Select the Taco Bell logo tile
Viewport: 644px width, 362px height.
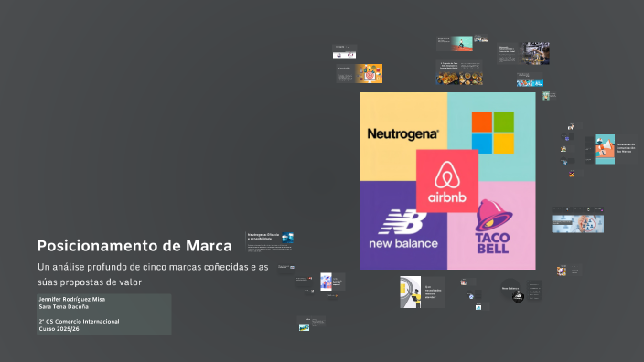[492, 226]
